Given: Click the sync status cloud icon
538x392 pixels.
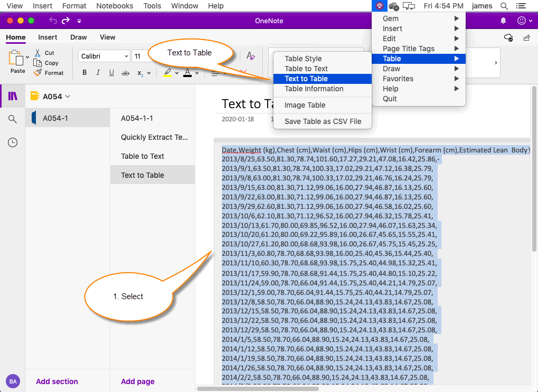Looking at the screenshot, I should (508, 37).
